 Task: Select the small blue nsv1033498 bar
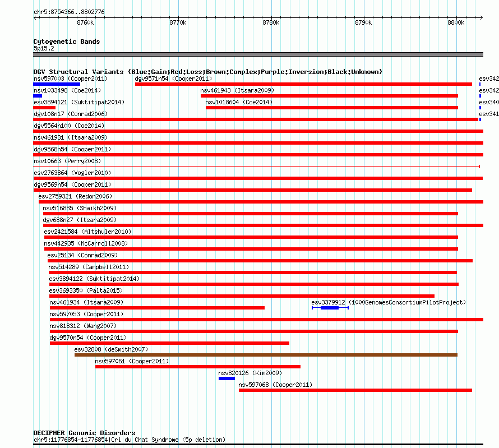point(38,96)
